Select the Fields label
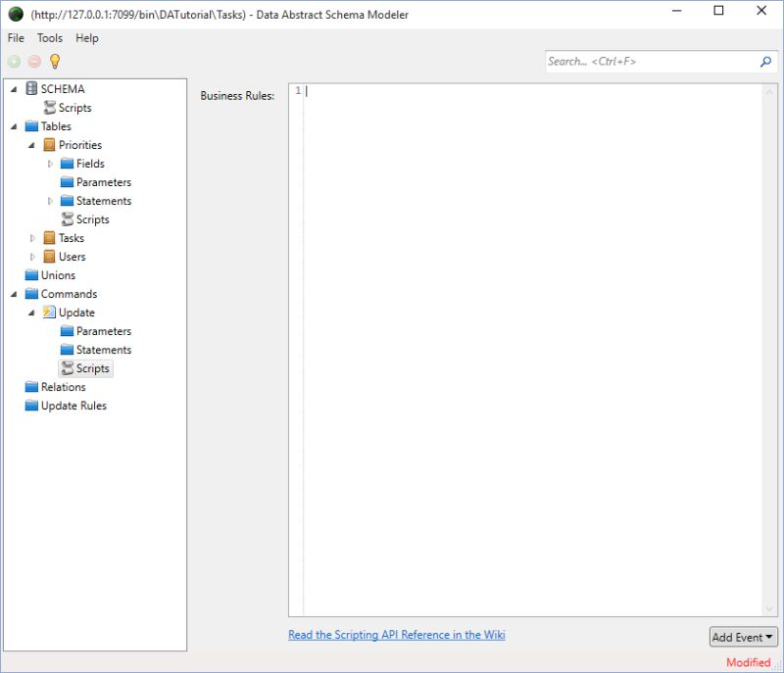The height and width of the screenshot is (673, 784). (90, 164)
